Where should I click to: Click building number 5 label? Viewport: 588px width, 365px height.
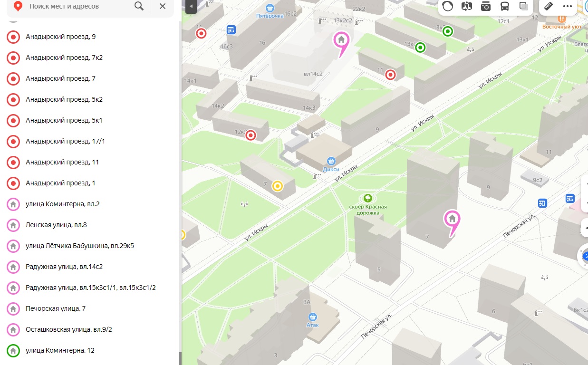point(379,269)
